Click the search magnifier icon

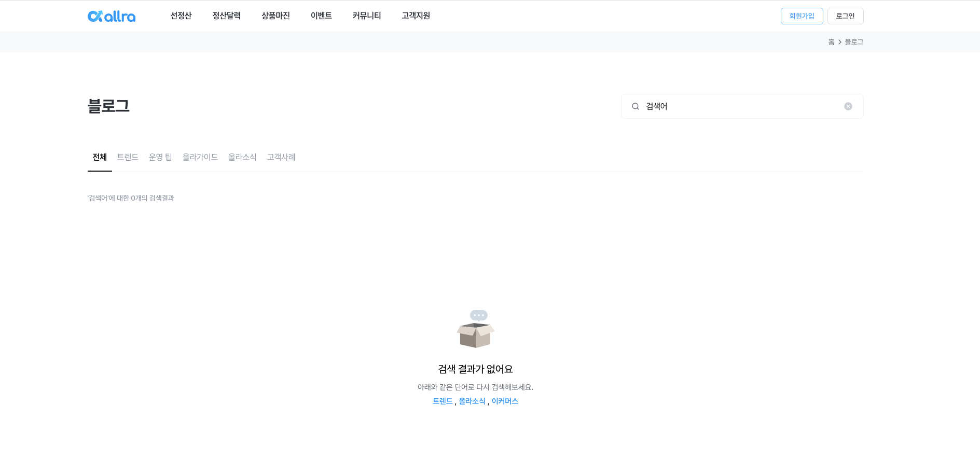click(635, 106)
